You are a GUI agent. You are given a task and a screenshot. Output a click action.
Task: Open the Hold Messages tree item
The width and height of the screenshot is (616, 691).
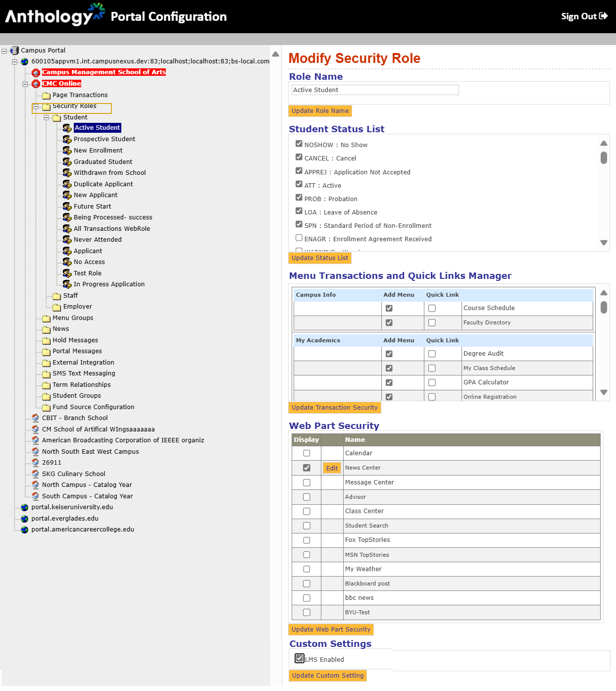[75, 340]
